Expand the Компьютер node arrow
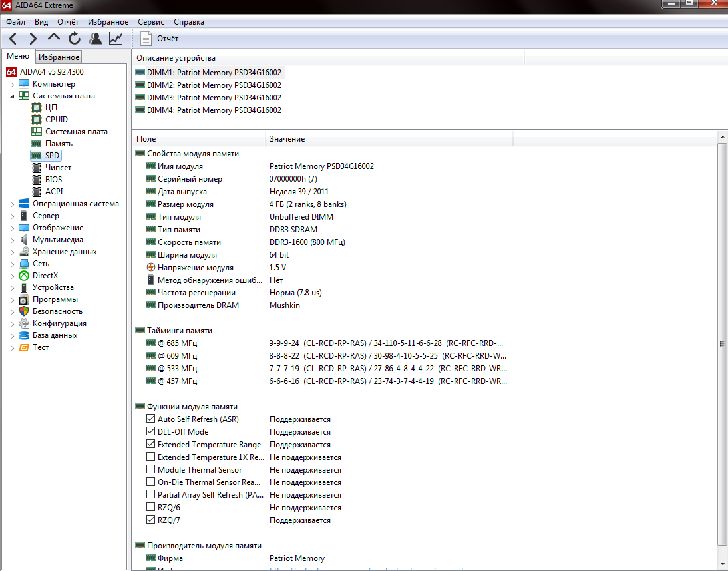The width and height of the screenshot is (728, 571). [x=12, y=85]
